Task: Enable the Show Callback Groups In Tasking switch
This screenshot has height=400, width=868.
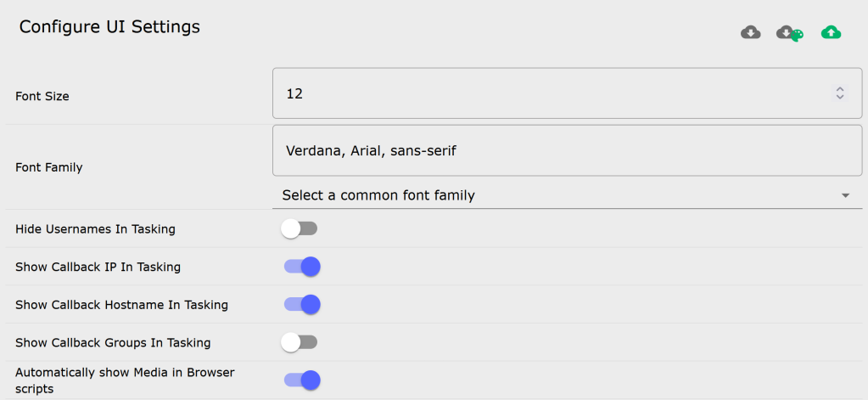Action: (x=300, y=342)
